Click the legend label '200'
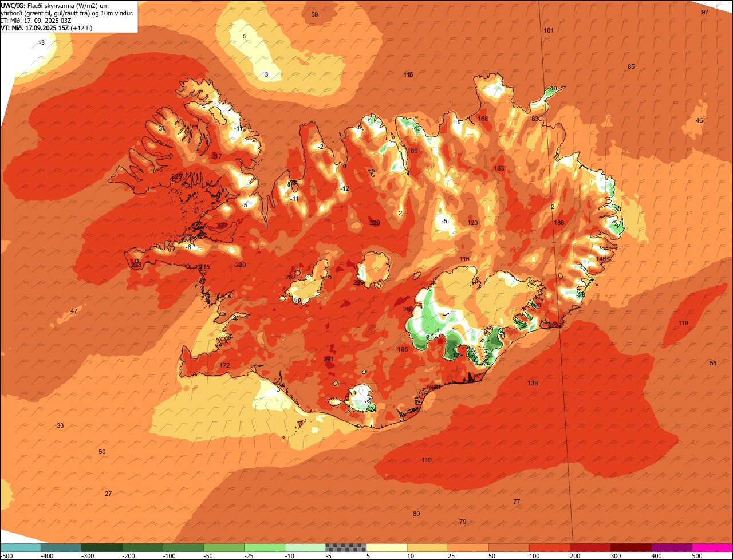Screen dimensions: 733x560 575,556
